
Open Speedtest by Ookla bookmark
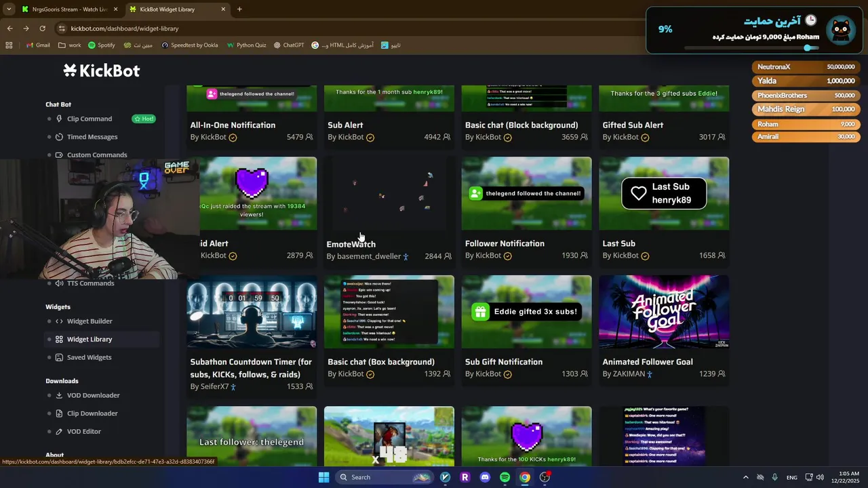point(189,45)
